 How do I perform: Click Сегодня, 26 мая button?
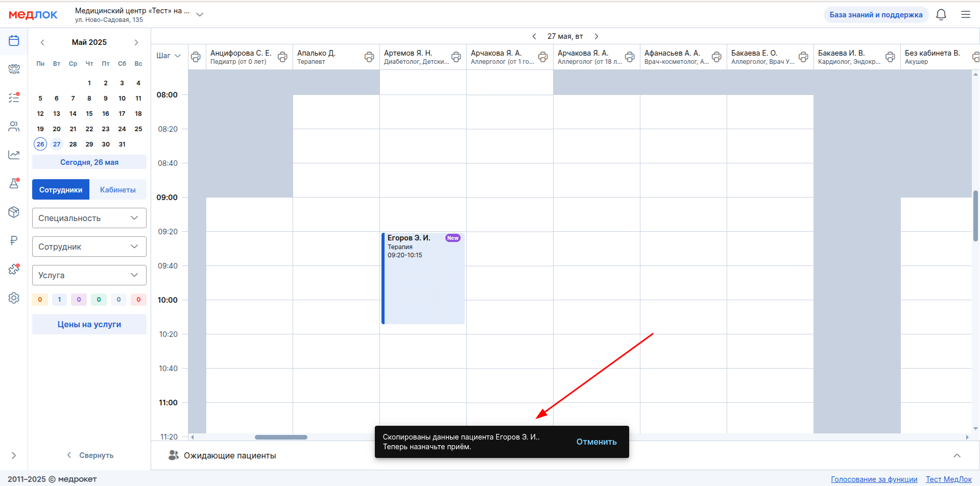point(89,162)
